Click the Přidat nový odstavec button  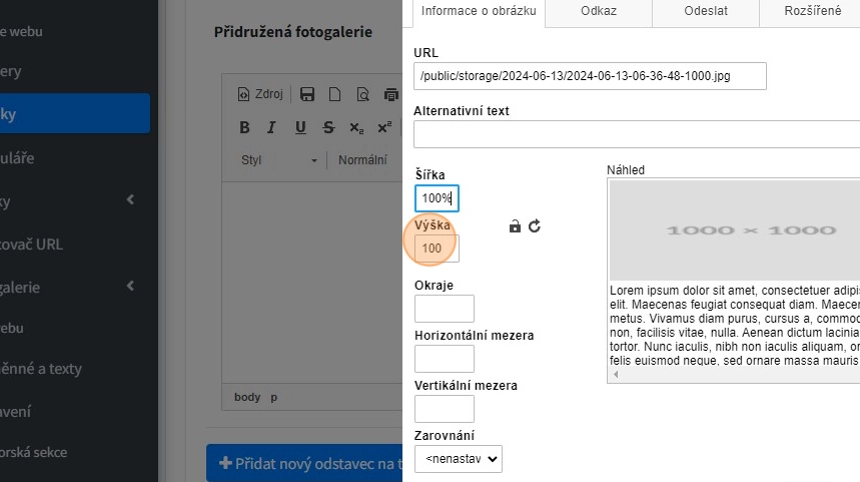click(x=305, y=463)
